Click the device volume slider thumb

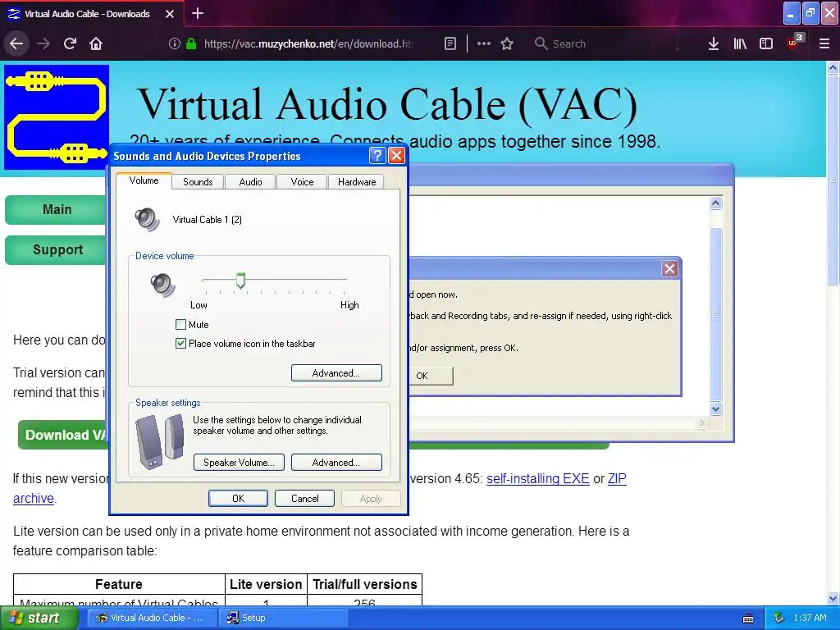tap(240, 281)
